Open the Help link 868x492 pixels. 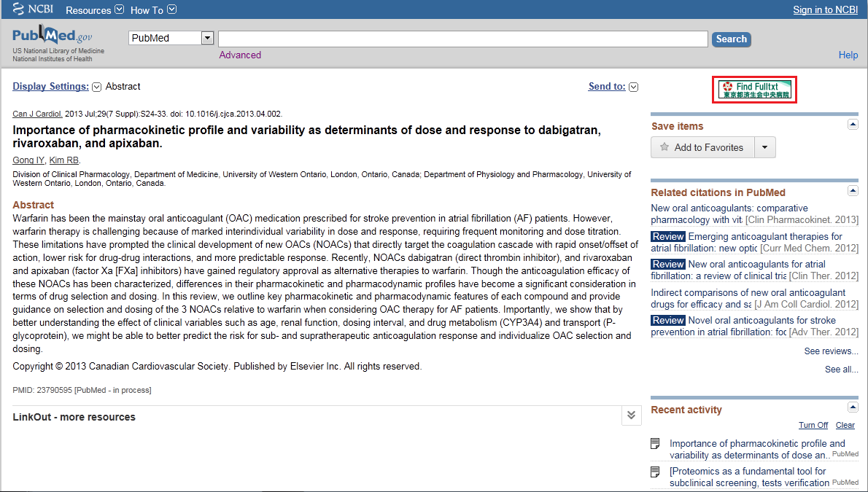[848, 55]
